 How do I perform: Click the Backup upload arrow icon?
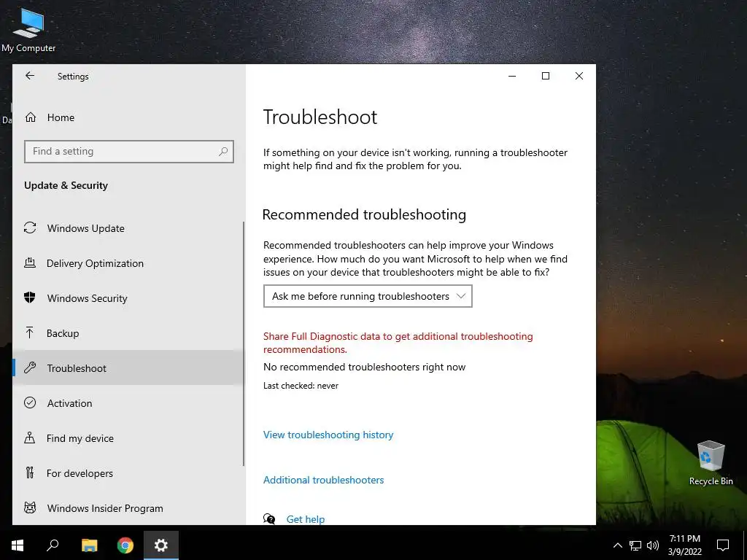[29, 332]
